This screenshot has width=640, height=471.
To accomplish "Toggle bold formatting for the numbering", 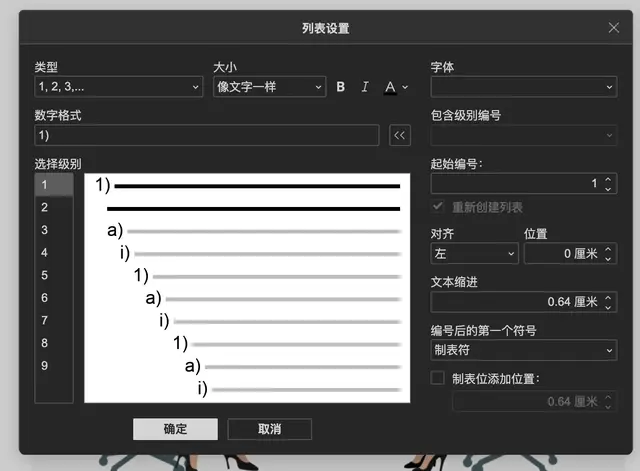I will point(340,87).
